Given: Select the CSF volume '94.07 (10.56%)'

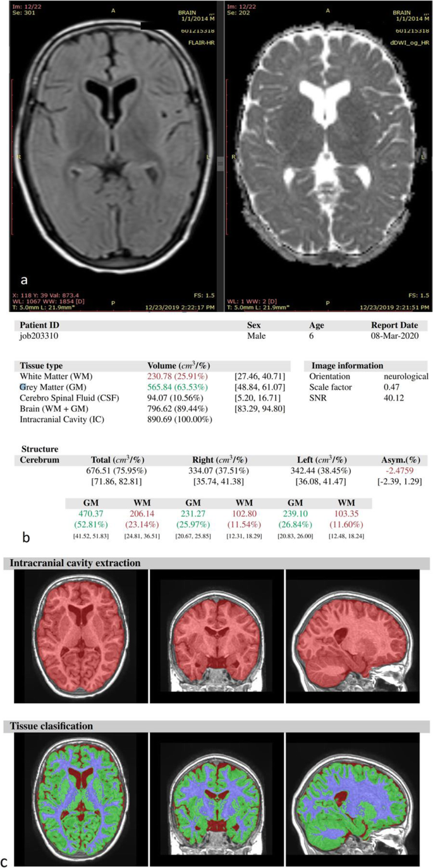Looking at the screenshot, I should (x=176, y=397).
